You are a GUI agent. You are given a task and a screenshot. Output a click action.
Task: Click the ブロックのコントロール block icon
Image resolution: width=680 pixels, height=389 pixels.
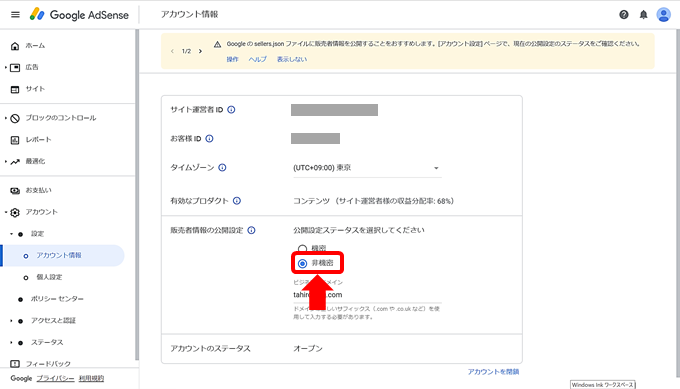click(15, 118)
